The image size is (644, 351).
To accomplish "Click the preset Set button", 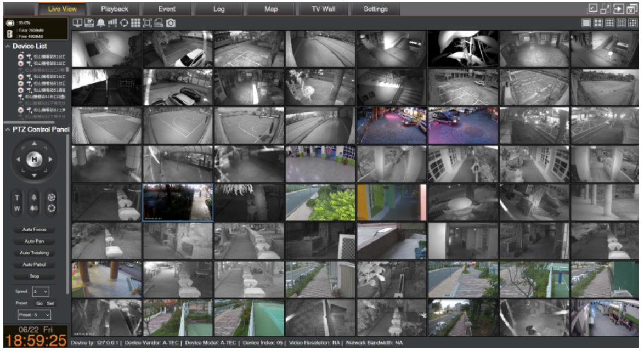I will pos(50,303).
